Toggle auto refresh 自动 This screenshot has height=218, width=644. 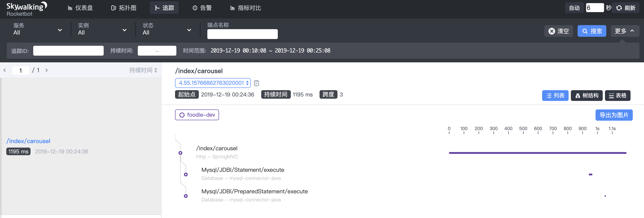point(574,8)
